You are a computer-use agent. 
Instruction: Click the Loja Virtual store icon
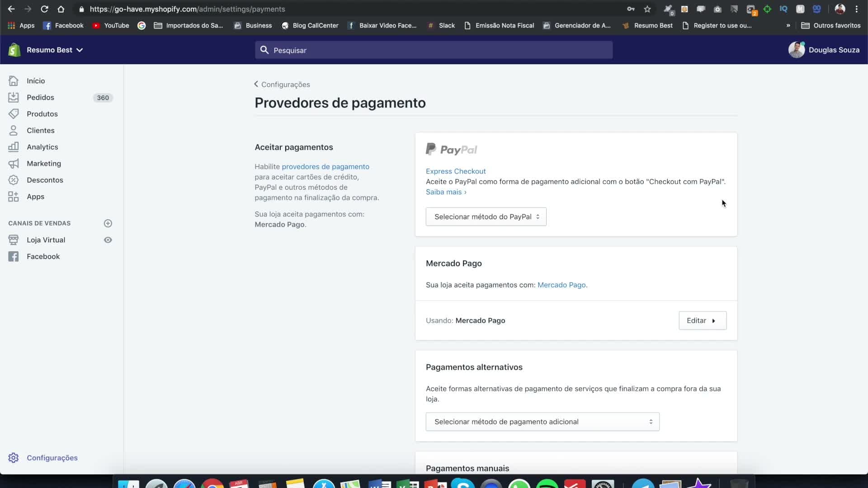(x=14, y=240)
